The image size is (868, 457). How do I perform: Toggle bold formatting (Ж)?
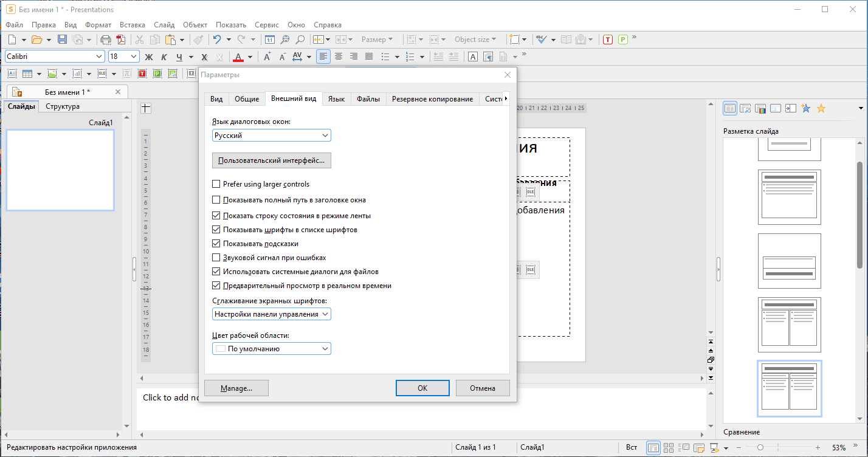tap(148, 57)
